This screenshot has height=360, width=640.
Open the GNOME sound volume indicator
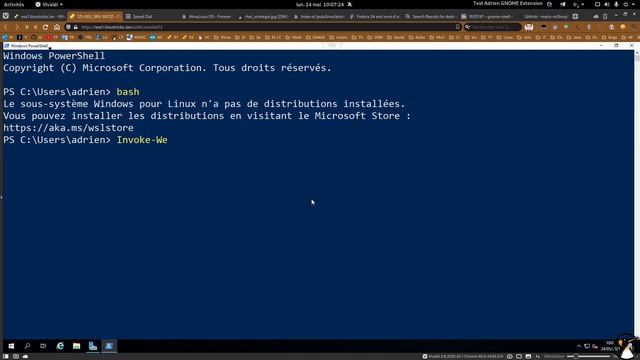click(607, 4)
